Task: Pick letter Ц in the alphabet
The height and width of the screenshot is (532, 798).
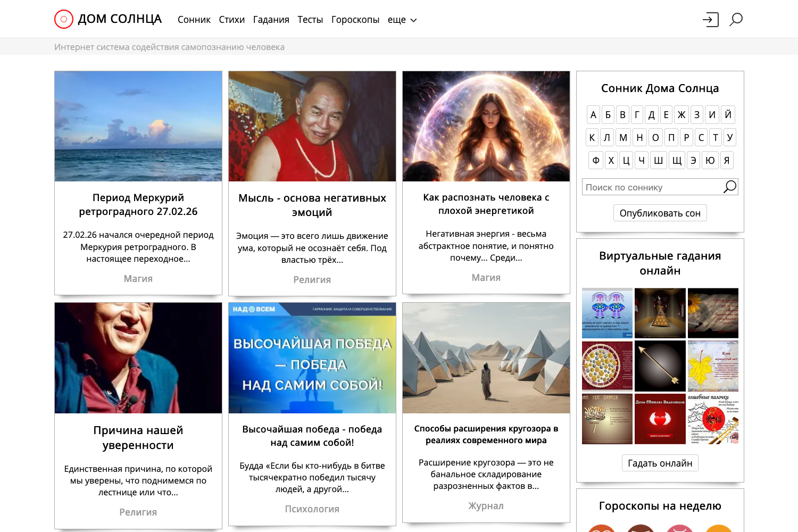Action: [x=626, y=160]
